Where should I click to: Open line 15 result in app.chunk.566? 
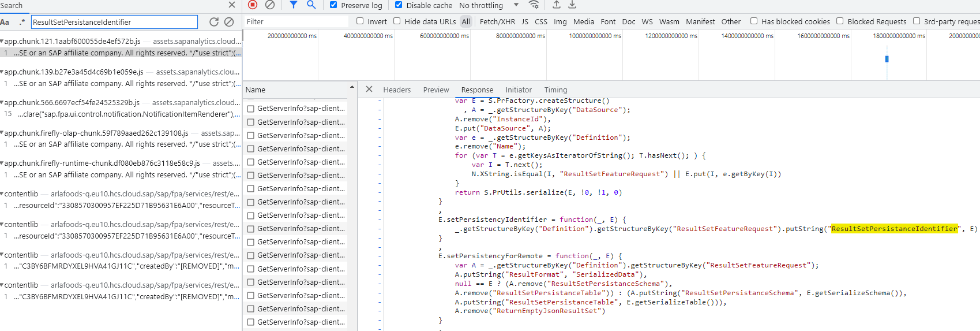point(121,114)
